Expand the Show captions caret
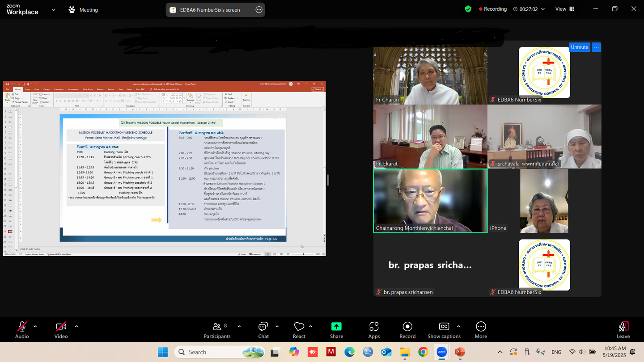Viewport: 644px width, 362px height. [x=458, y=326]
